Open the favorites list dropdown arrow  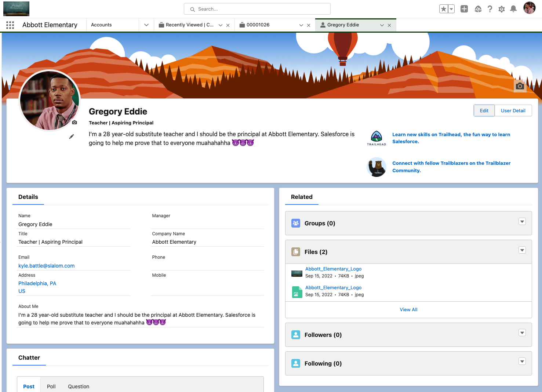pos(451,9)
